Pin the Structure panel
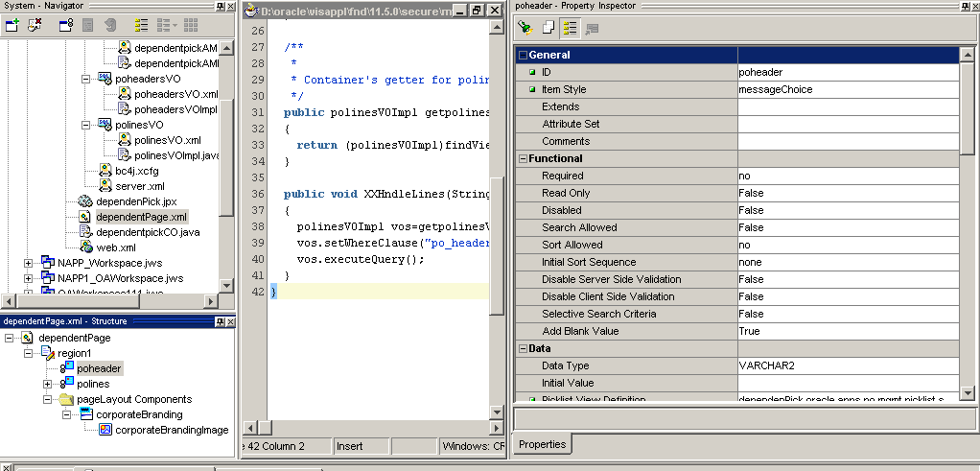The image size is (980, 471). pos(220,321)
